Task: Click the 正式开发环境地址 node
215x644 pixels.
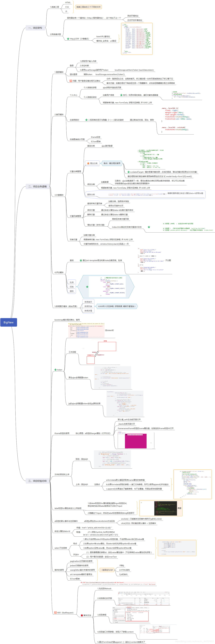Action: point(135,20)
